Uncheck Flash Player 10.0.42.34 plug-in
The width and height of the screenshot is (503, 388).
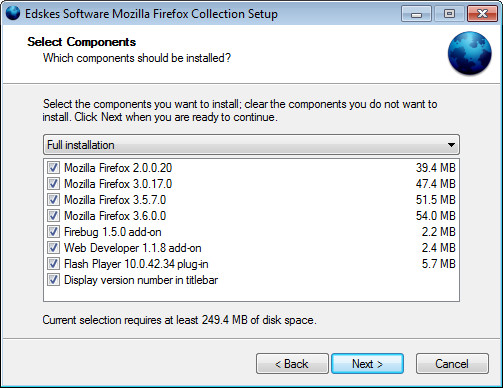53,264
